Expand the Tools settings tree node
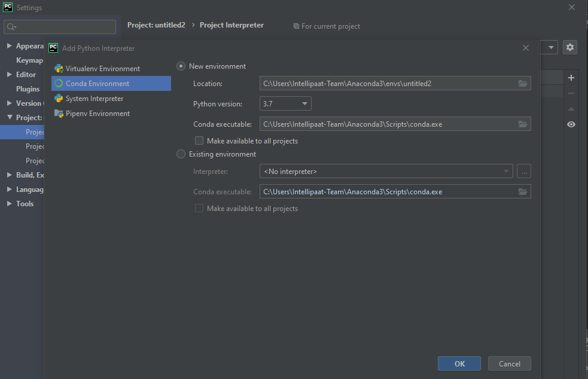This screenshot has height=379, width=588. [9, 204]
